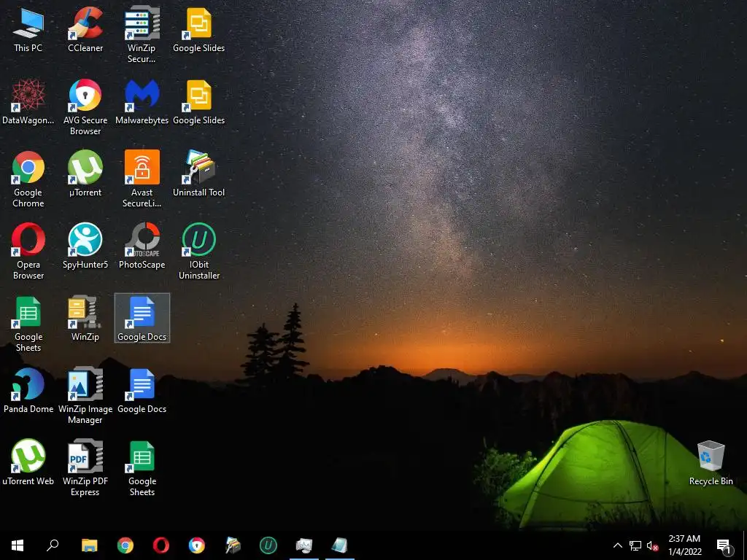Screen dimensions: 747x560
Task: Select the Malwarebytes desktop shortcut
Action: point(142,102)
